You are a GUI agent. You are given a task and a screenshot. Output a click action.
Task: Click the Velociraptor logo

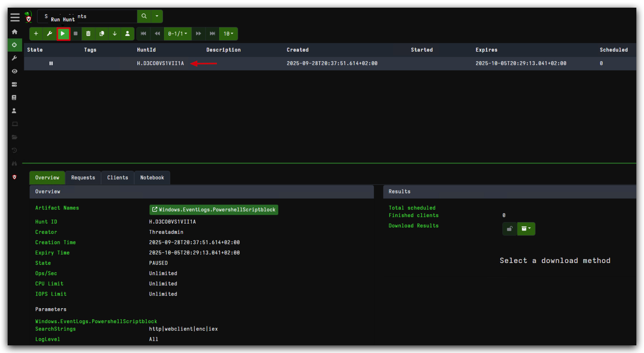(28, 17)
